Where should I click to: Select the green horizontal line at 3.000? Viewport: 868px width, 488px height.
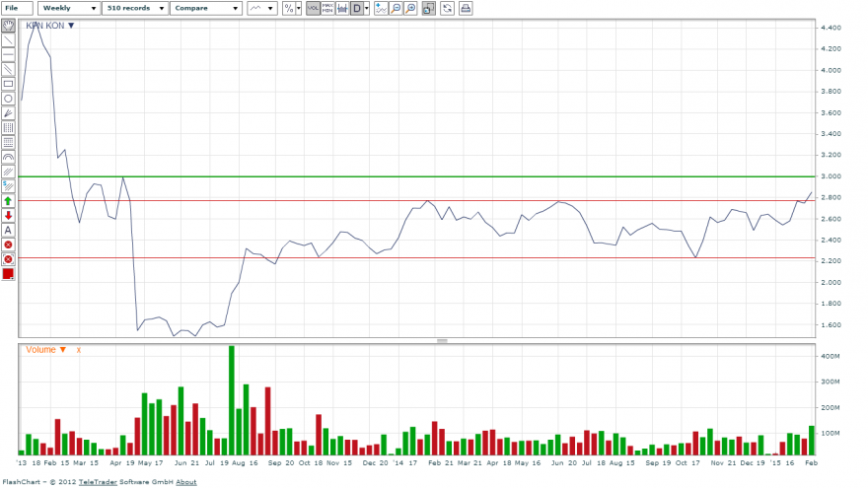[x=417, y=176]
